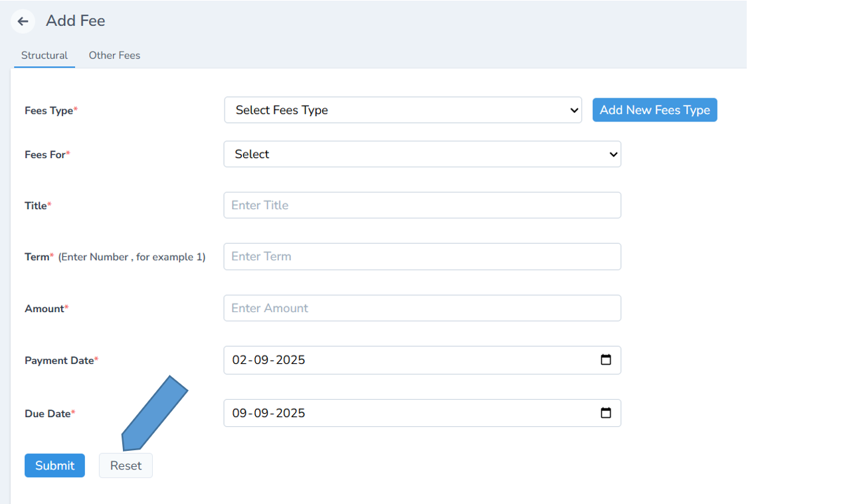Switch to the Other Fees tab
This screenshot has height=504, width=865.
114,55
